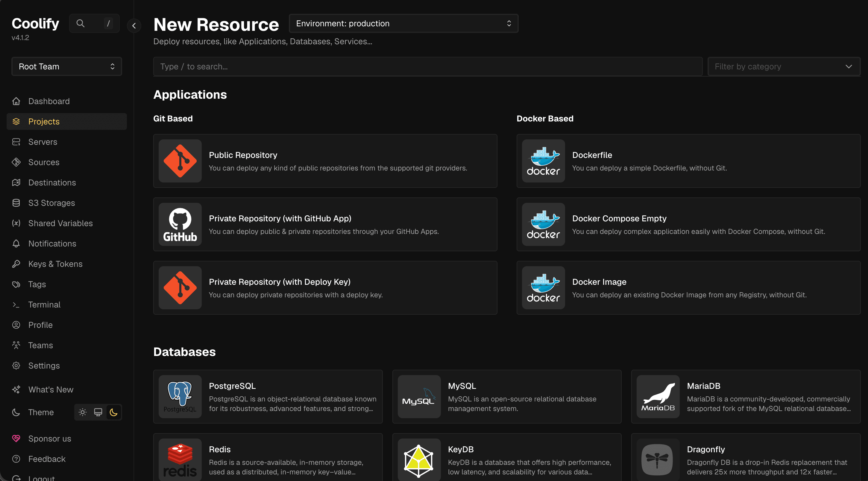Collapse the sidebar with the chevron button
Screen dimensions: 868x481
tap(134, 26)
